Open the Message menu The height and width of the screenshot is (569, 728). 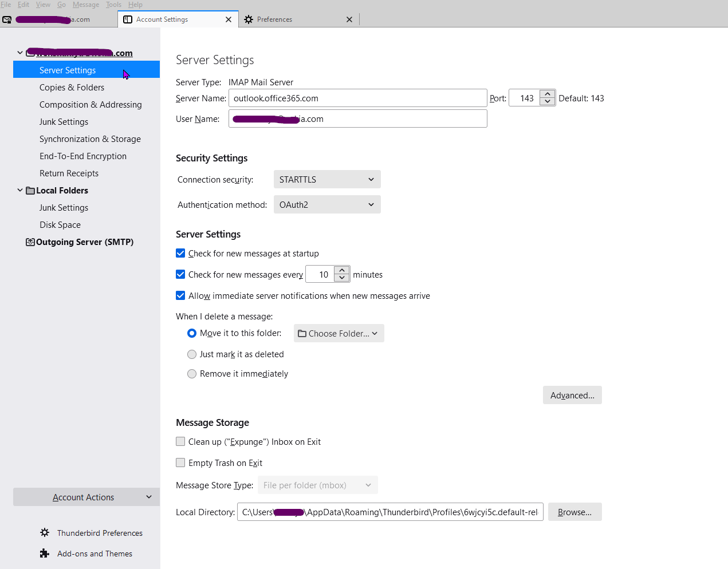[x=86, y=5]
